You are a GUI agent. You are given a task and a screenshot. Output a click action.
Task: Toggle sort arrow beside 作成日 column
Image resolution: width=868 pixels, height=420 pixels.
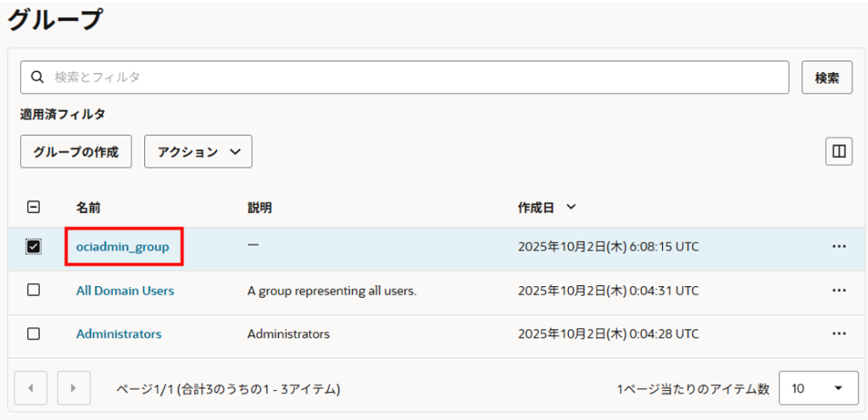[x=571, y=207]
